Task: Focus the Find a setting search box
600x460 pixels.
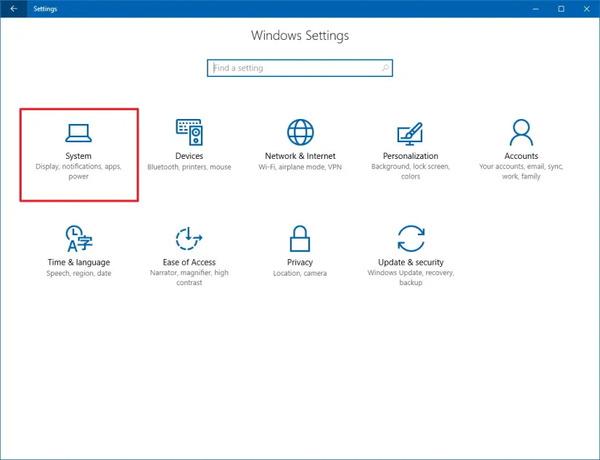Action: (x=300, y=68)
